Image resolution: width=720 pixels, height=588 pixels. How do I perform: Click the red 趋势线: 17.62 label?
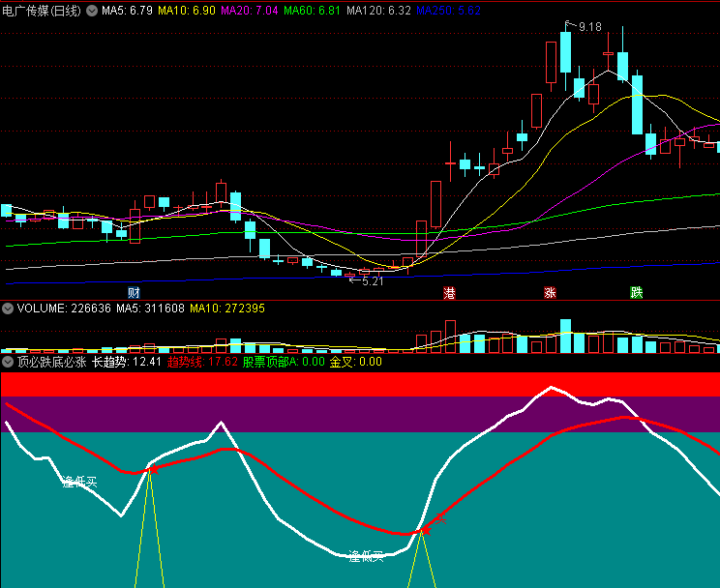pyautogui.click(x=202, y=362)
